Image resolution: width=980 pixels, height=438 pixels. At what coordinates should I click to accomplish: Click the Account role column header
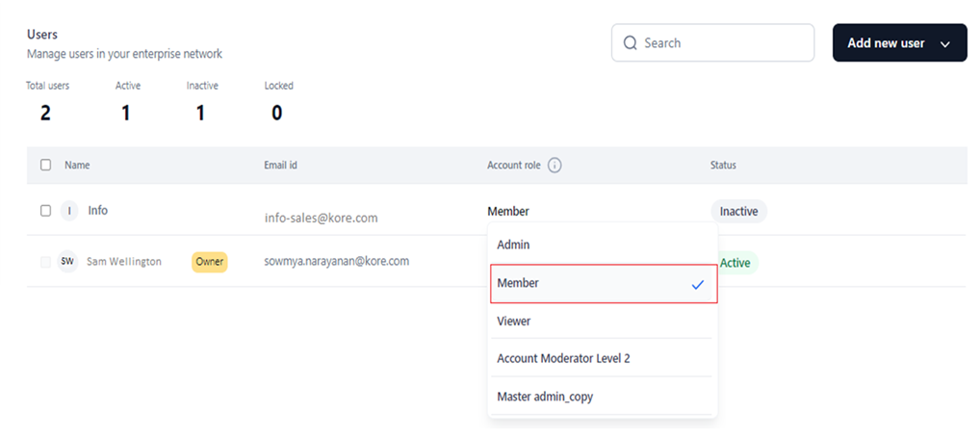[514, 165]
